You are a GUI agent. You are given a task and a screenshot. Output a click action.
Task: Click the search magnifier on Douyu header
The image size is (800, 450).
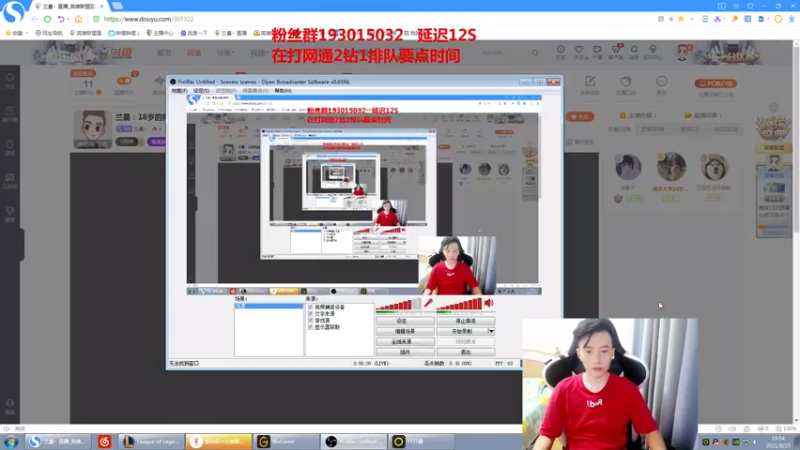point(535,53)
